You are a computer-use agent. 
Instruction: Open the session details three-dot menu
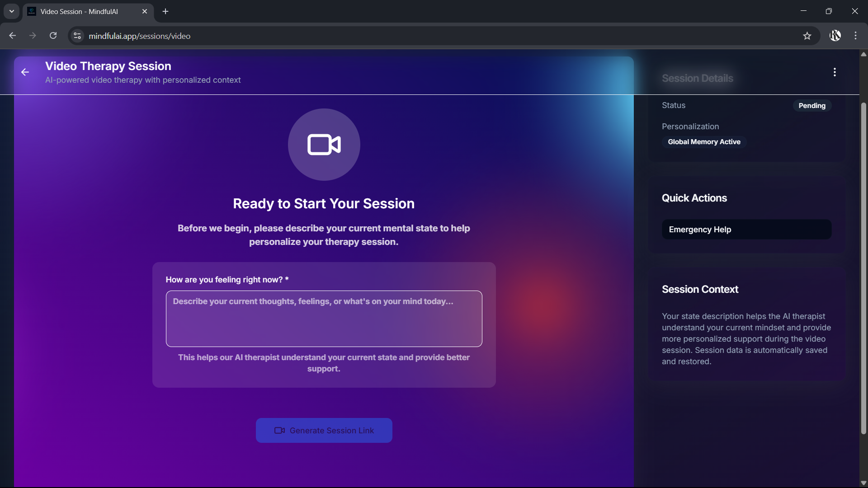835,72
